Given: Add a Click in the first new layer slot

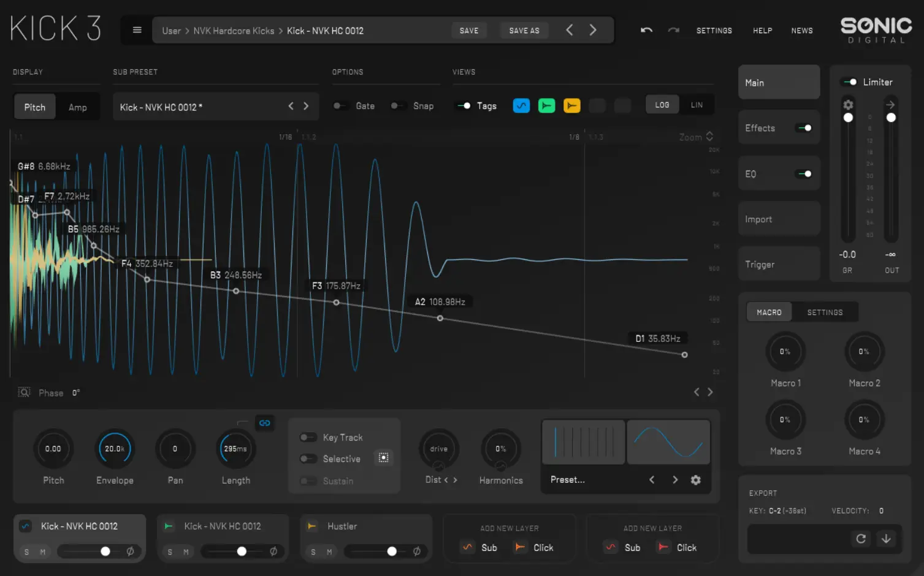Looking at the screenshot, I should pos(533,547).
